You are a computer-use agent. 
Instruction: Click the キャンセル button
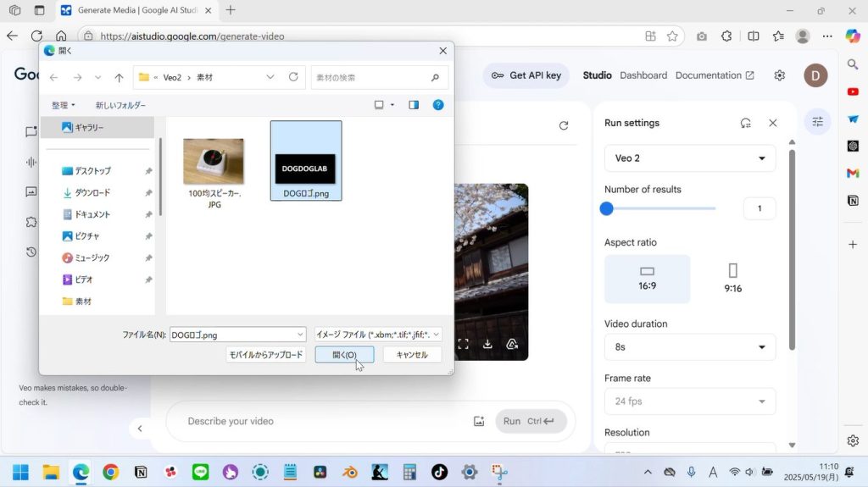[412, 355]
